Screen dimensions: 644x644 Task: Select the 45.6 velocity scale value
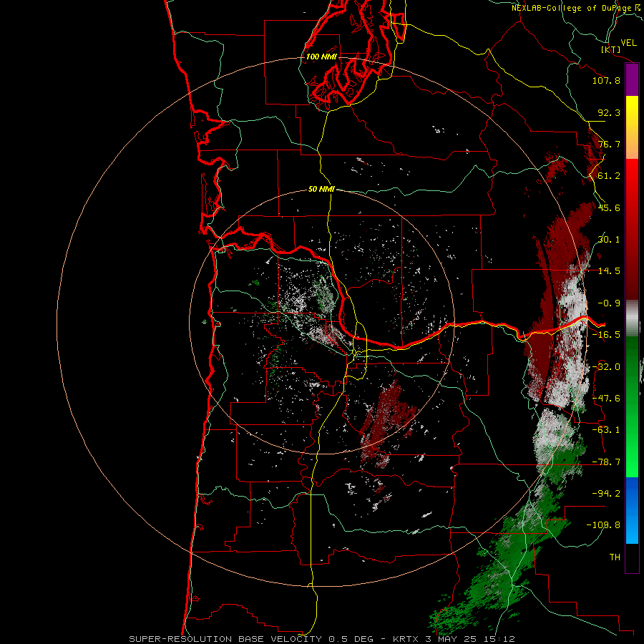[x=609, y=208]
